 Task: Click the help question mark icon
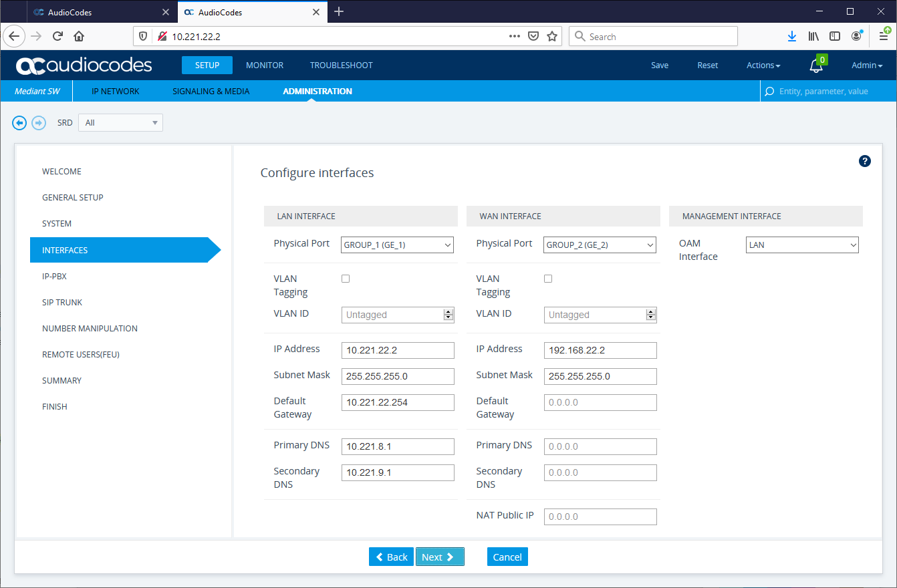[x=865, y=161]
